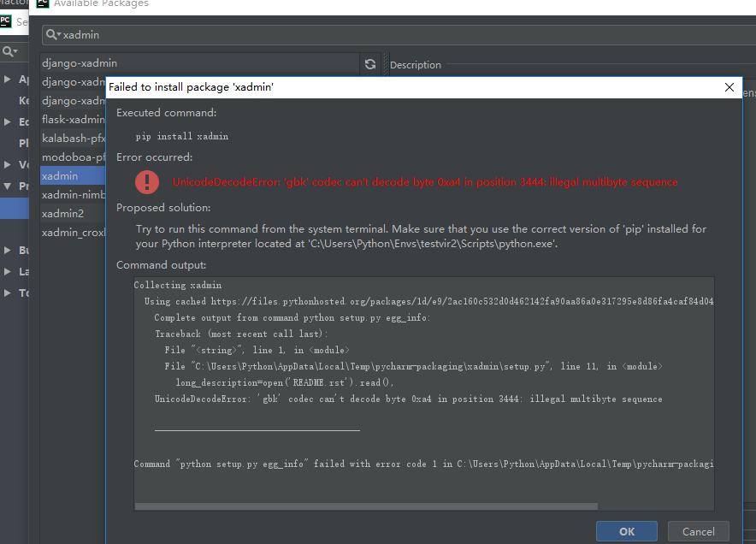Click the Description panel header

(x=415, y=65)
